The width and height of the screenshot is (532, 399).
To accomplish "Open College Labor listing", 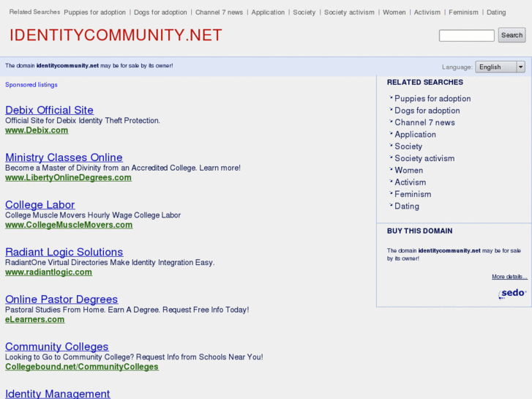I will click(40, 205).
